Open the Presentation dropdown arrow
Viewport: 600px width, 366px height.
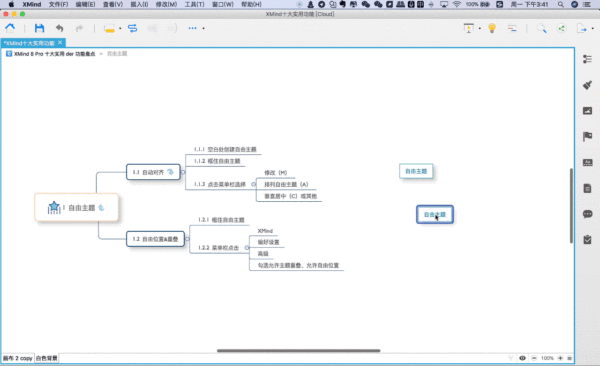click(x=479, y=28)
